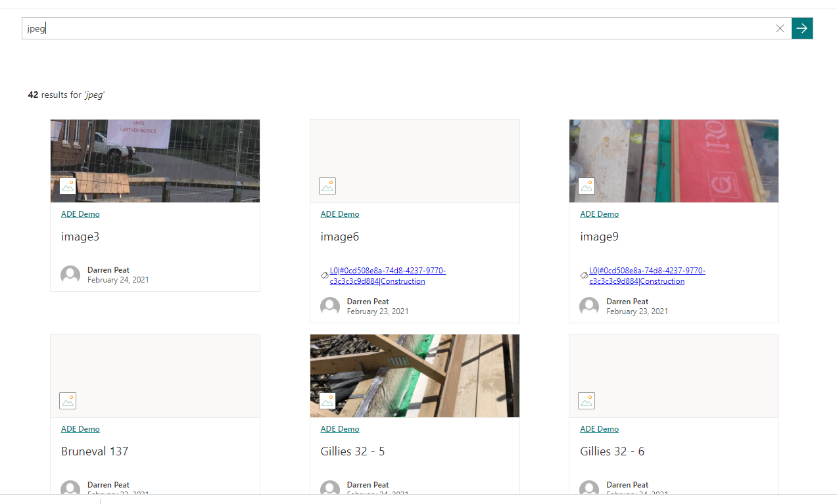Follow the Construction tag link on image6 card
The height and width of the screenshot is (504, 837).
[387, 276]
